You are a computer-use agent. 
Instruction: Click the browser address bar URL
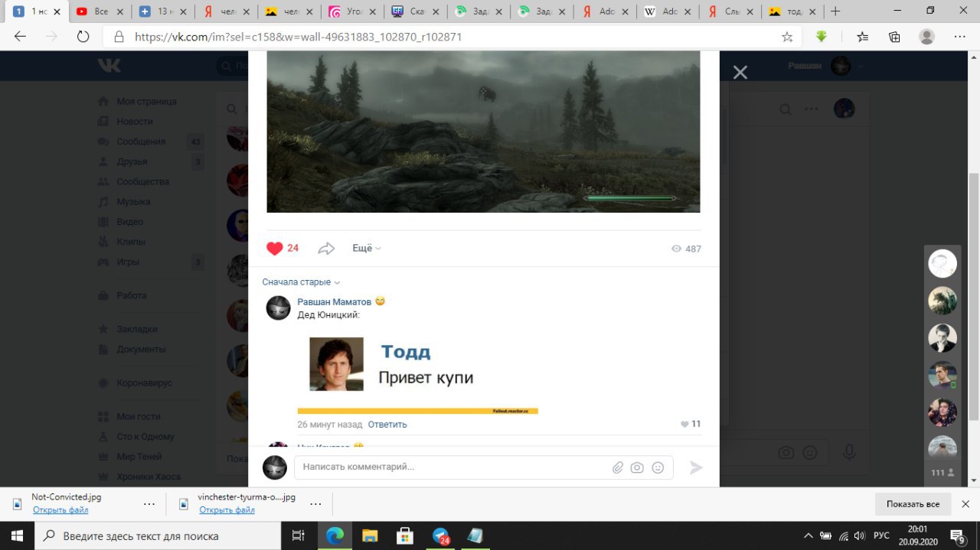coord(299,37)
